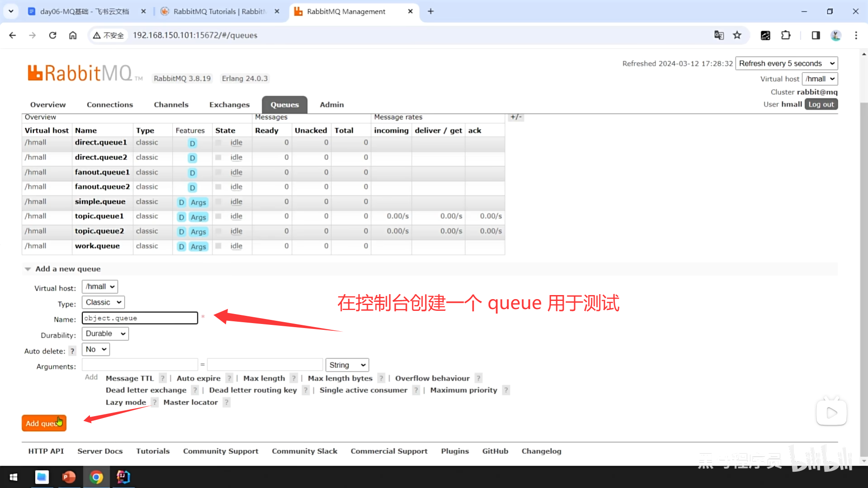
Task: Click the Auto delete help question mark
Action: [x=72, y=351]
